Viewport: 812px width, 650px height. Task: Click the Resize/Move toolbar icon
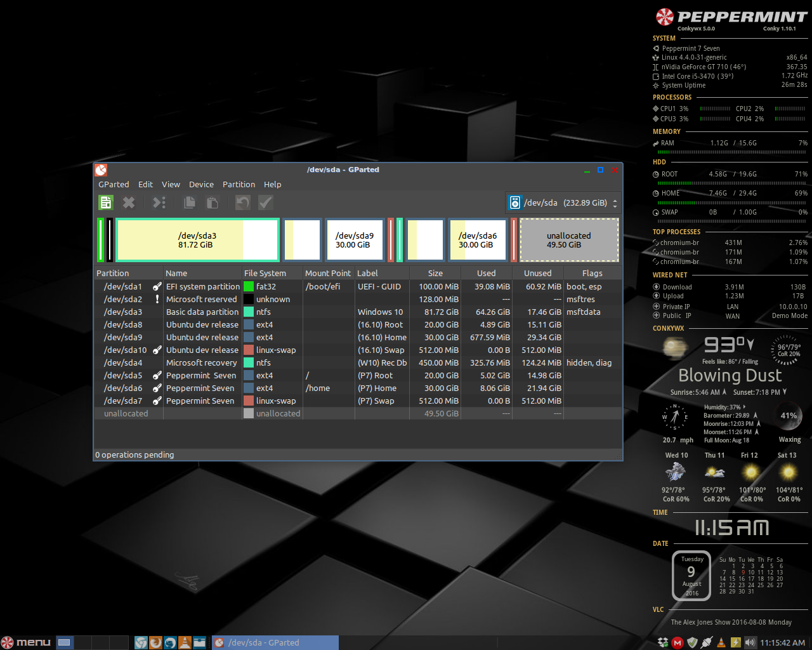159,202
